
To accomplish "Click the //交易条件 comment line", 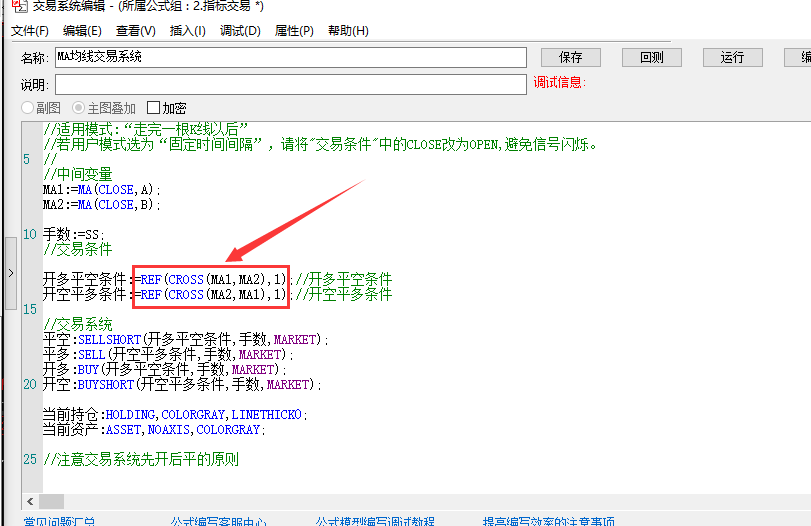I will tap(78, 249).
